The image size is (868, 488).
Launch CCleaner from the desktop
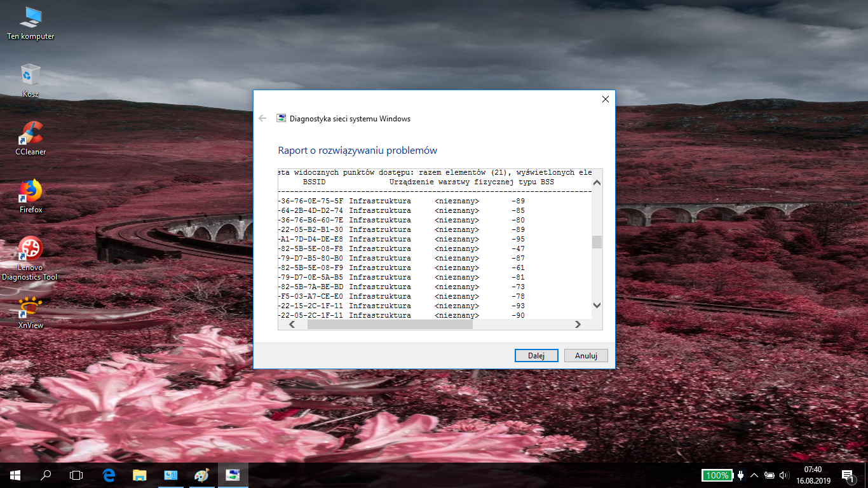click(x=31, y=139)
